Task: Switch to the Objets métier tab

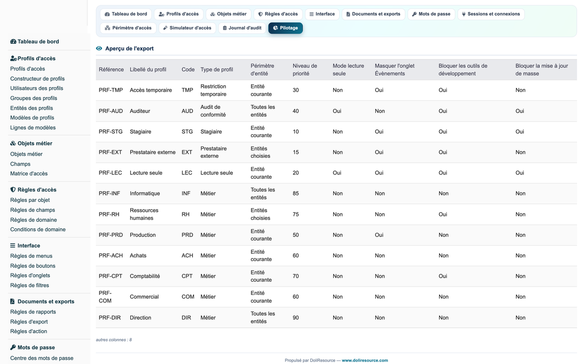Action: 228,14
